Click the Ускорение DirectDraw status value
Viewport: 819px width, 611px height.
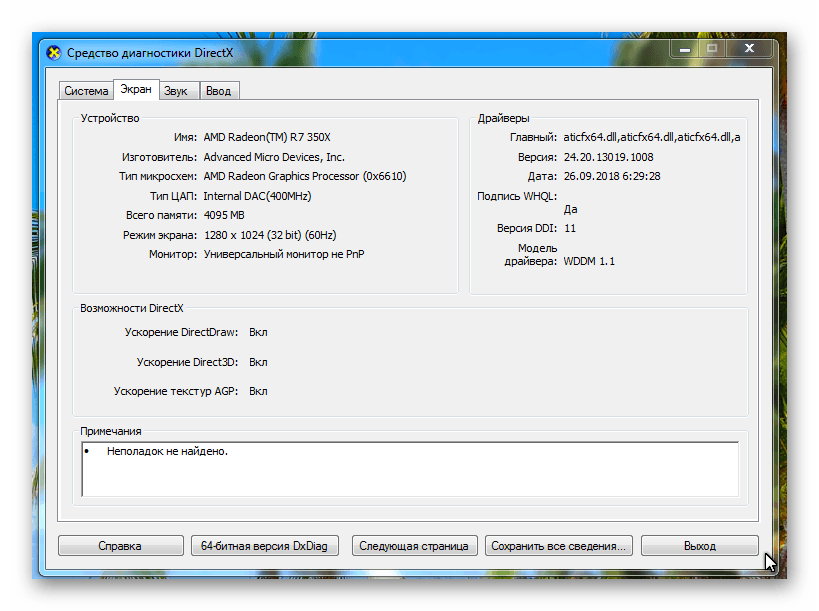tap(258, 332)
